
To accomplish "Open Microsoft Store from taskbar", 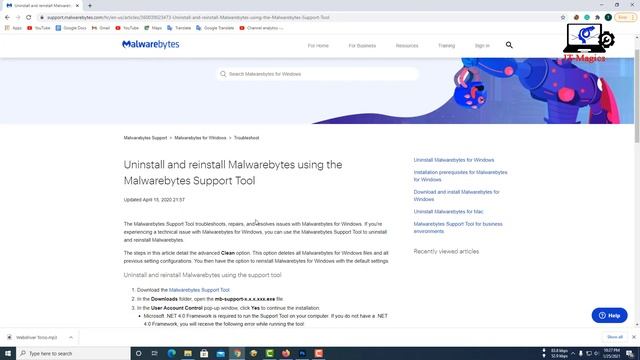I will pyautogui.click(x=204, y=353).
